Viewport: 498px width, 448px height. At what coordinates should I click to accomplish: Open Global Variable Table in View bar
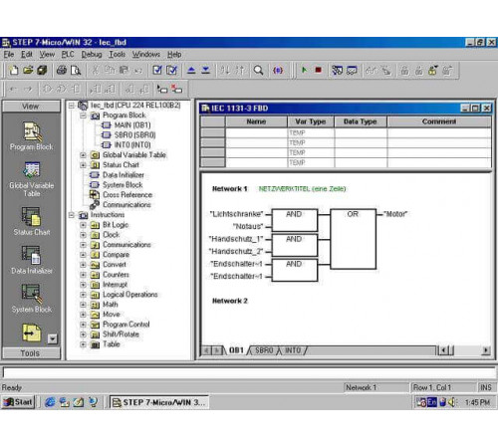click(32, 179)
